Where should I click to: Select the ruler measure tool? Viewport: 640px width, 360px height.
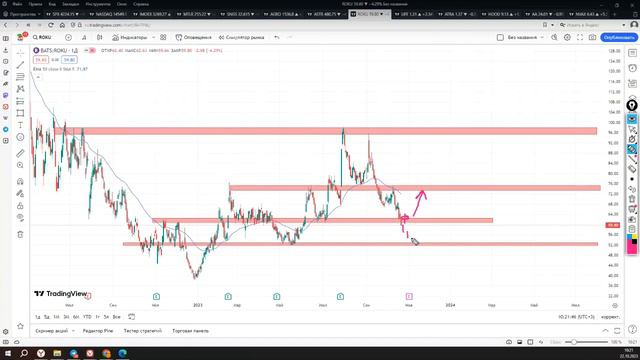tap(20, 153)
